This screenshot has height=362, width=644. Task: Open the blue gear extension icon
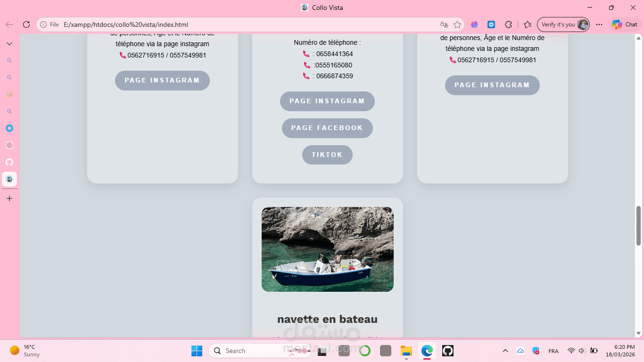click(x=491, y=25)
